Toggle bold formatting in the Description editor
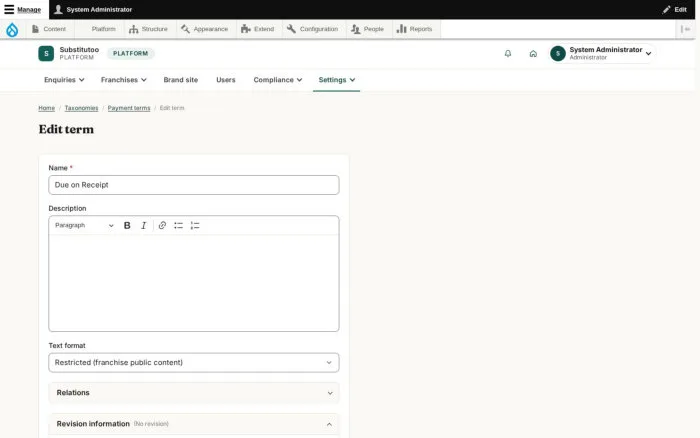Image resolution: width=700 pixels, height=438 pixels. click(127, 225)
